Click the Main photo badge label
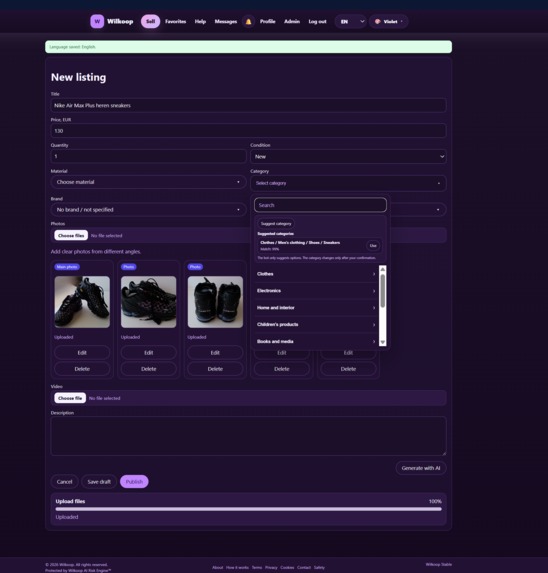 pyautogui.click(x=67, y=267)
